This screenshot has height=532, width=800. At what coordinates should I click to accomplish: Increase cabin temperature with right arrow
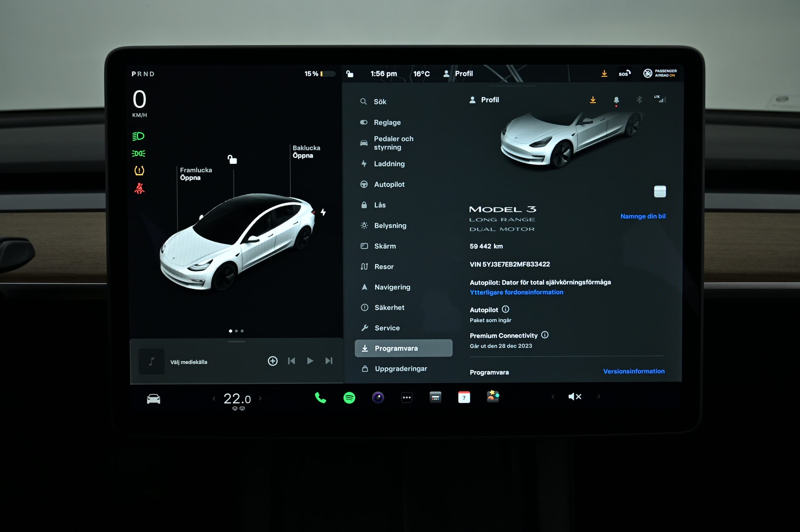[x=260, y=398]
